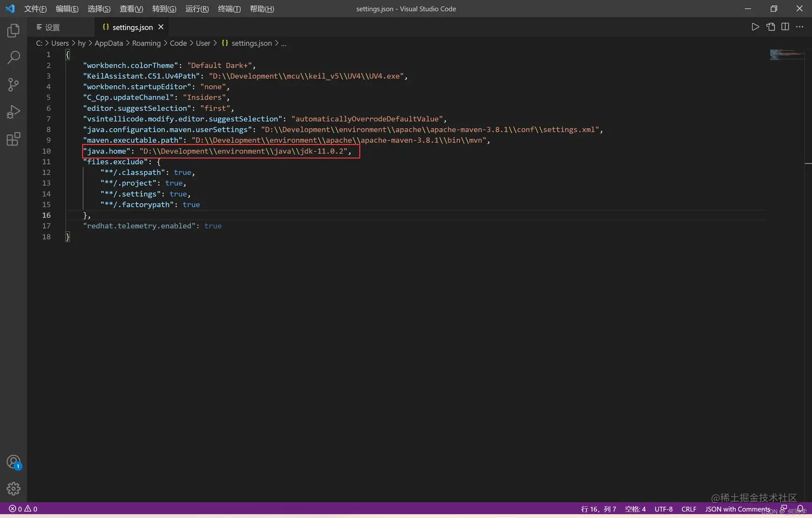Image resolution: width=812 pixels, height=518 pixels.
Task: Click the "C_Cpp.updateChannel" key
Action: (128, 98)
